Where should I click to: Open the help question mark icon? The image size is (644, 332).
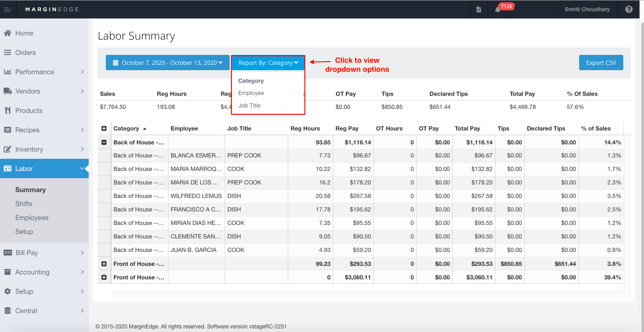tap(629, 9)
